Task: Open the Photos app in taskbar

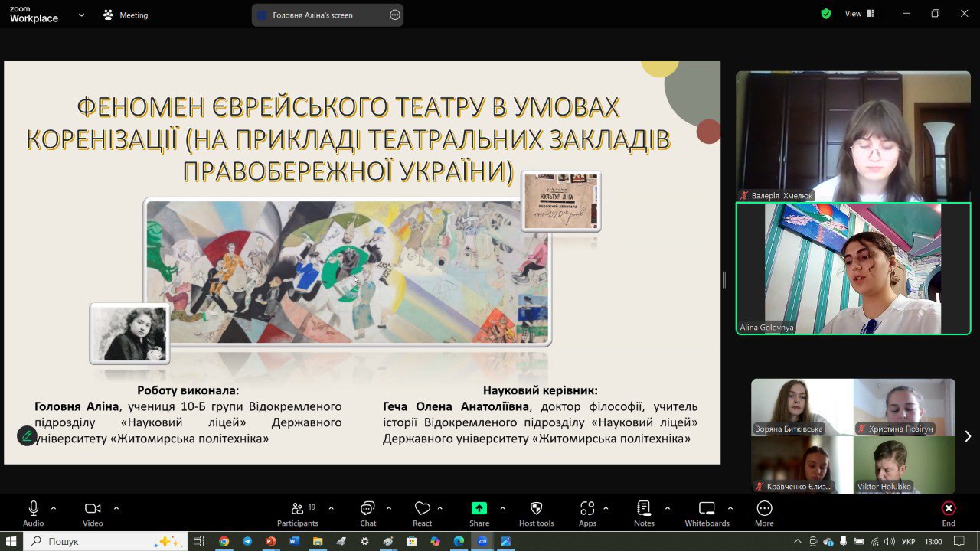Action: point(506,541)
